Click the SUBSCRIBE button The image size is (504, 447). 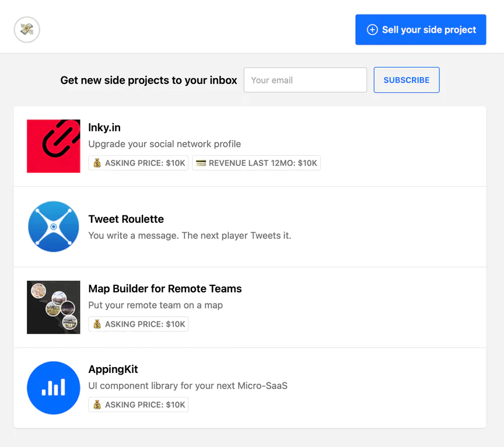[406, 80]
